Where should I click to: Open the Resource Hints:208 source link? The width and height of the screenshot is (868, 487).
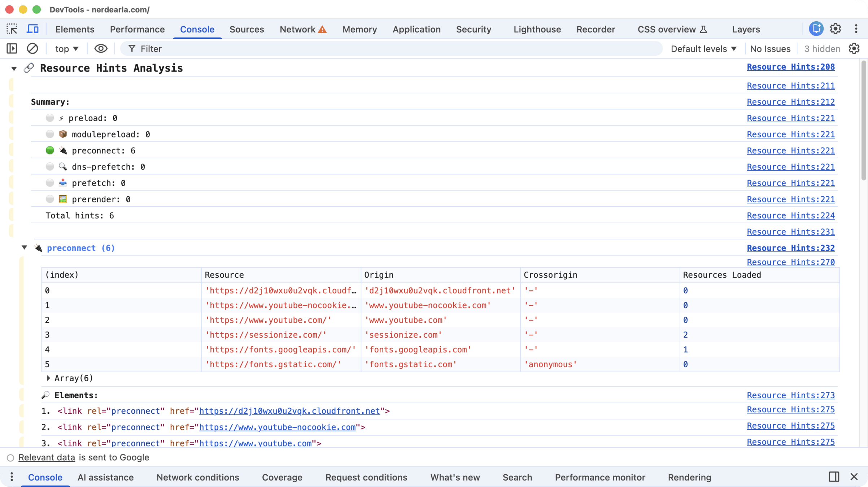pyautogui.click(x=790, y=67)
